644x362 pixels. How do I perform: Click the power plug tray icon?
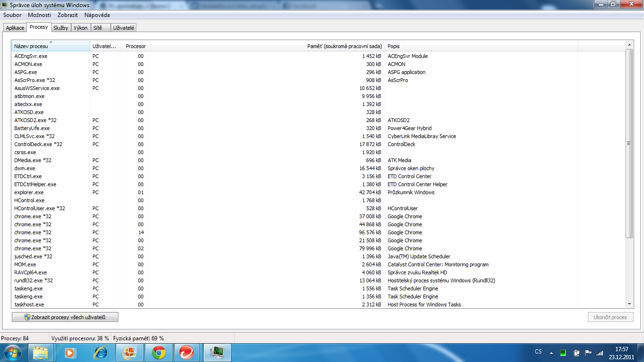coord(576,353)
